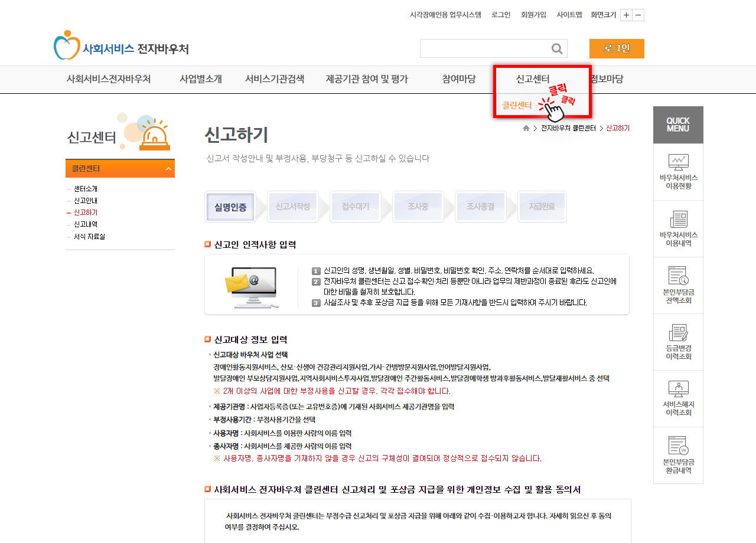The height and width of the screenshot is (543, 756).
Task: Open 신고센터 main menu
Action: [533, 79]
